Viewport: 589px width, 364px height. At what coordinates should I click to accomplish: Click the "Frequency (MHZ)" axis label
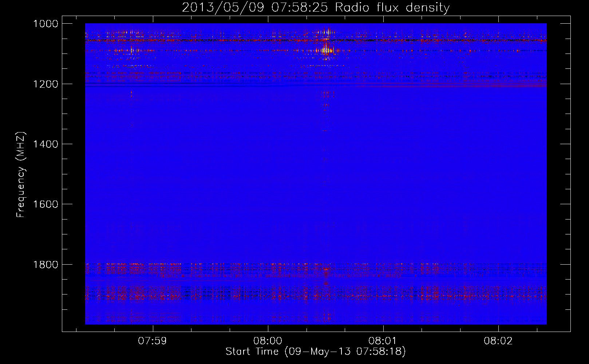tap(21, 174)
